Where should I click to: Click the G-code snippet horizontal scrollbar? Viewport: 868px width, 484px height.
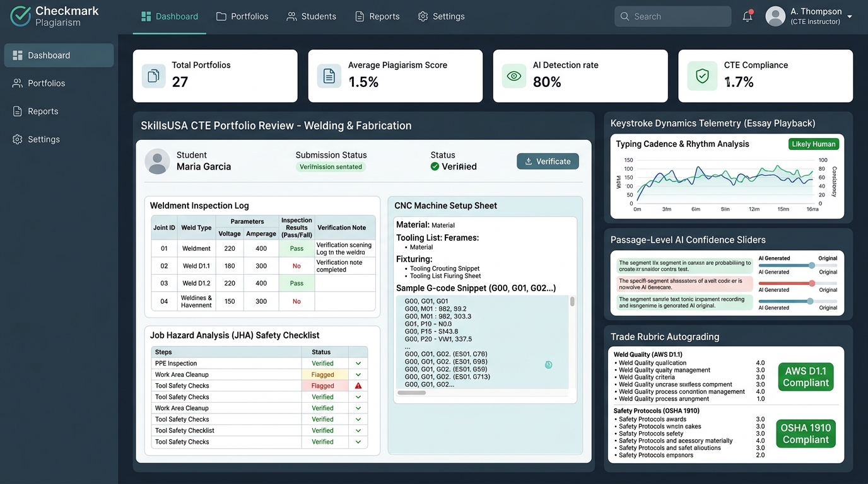click(x=411, y=393)
